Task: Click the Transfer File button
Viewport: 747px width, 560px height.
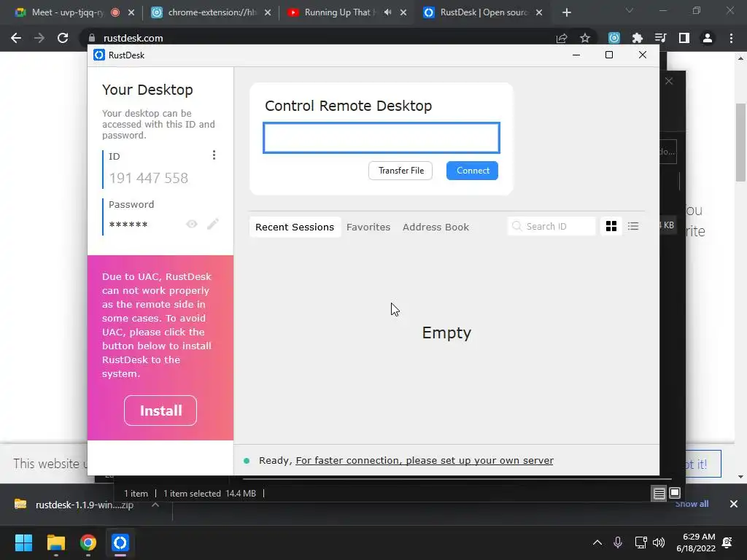Action: 400,171
